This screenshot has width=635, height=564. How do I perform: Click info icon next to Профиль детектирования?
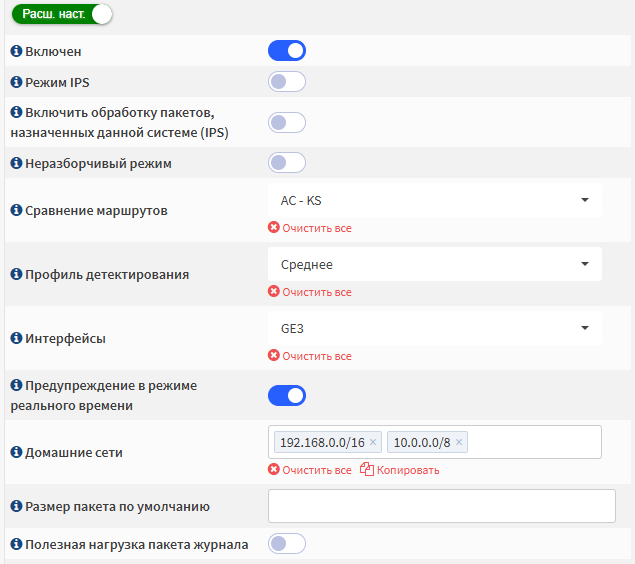point(16,274)
